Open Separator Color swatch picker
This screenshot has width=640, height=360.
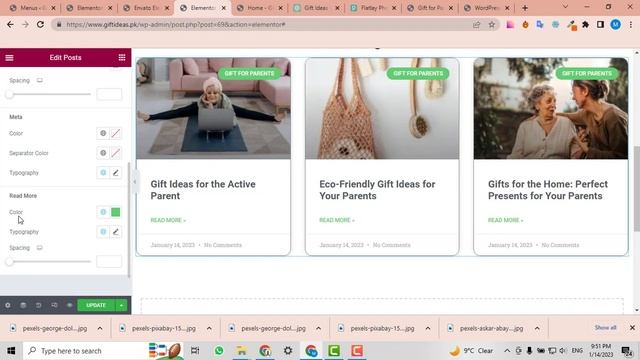116,153
